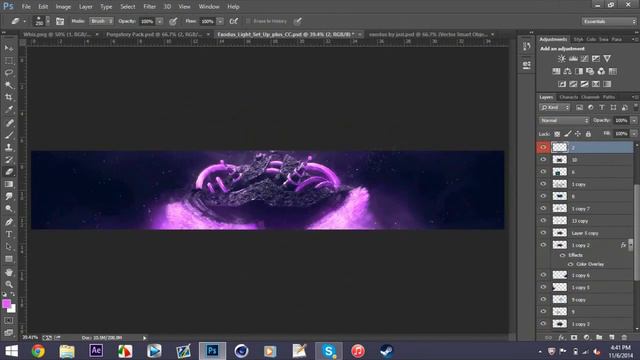Add a layer mask icon

(574, 338)
